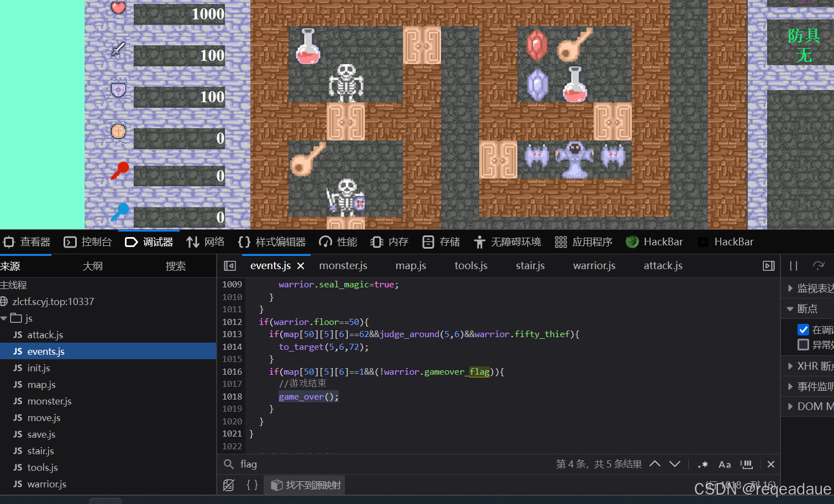Close the events.js editor tab
This screenshot has height=504, width=834.
[x=301, y=266]
